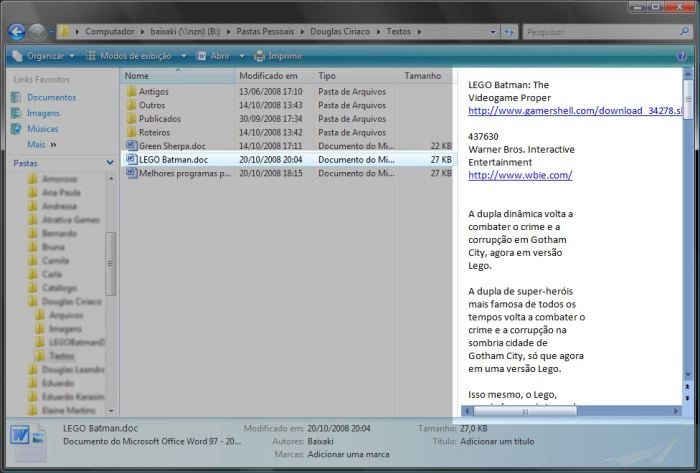
Task: Click the preview pane scroll-left arrow
Action: (467, 411)
